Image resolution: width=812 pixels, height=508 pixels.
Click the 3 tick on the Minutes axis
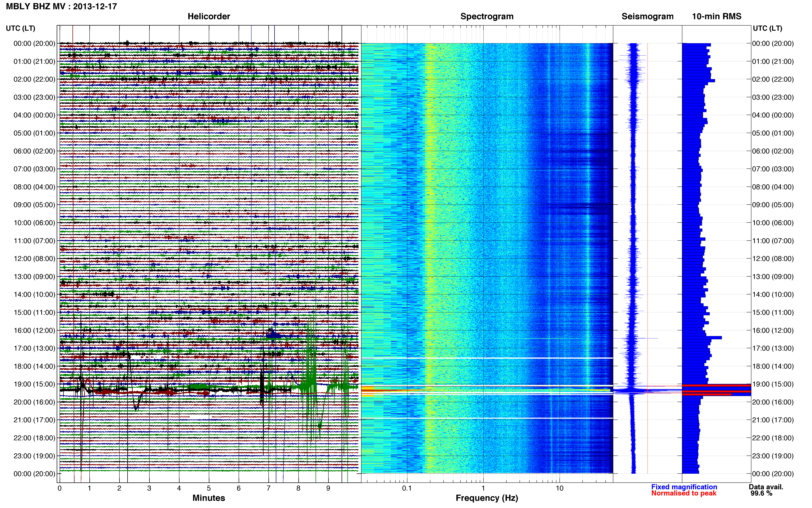point(149,488)
